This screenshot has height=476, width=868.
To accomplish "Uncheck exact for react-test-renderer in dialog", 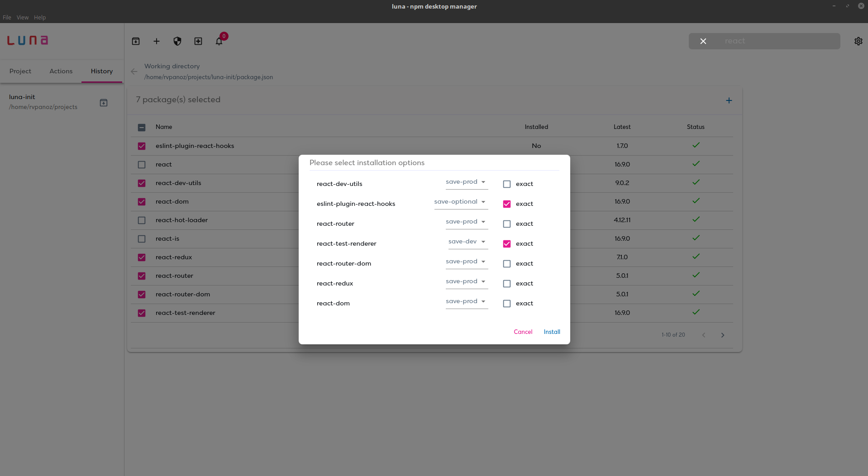I will point(507,244).
